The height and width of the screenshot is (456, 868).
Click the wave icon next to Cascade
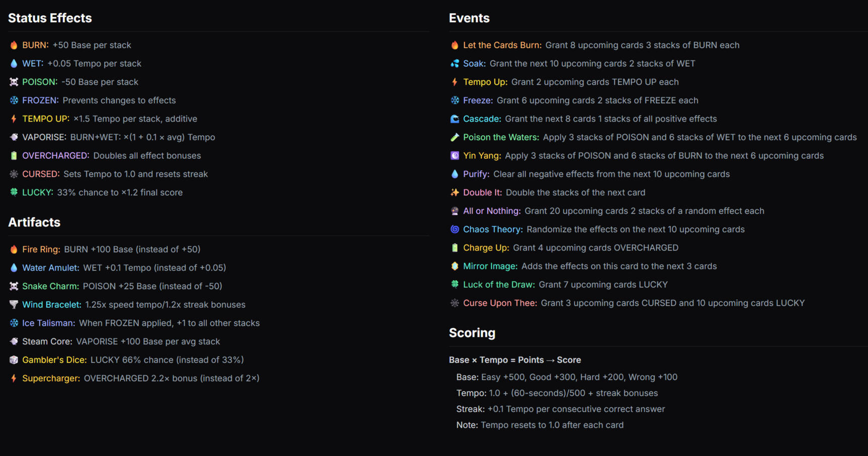click(x=455, y=119)
